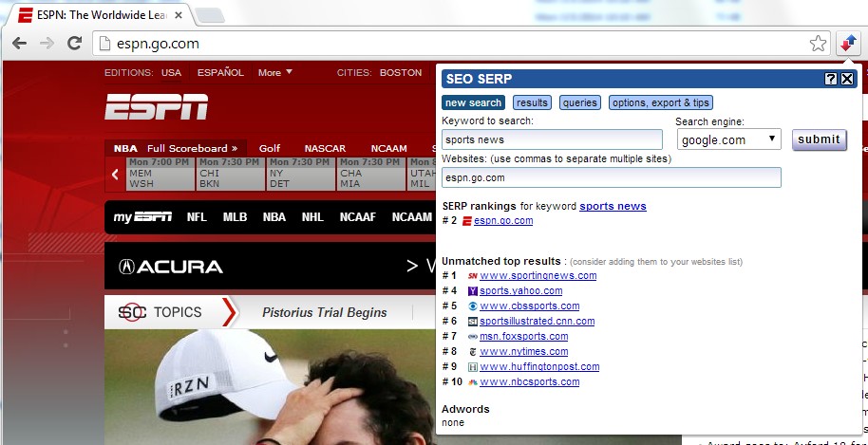The height and width of the screenshot is (445, 868).
Task: Open www.nbcsports.com result link
Action: pyautogui.click(x=529, y=381)
